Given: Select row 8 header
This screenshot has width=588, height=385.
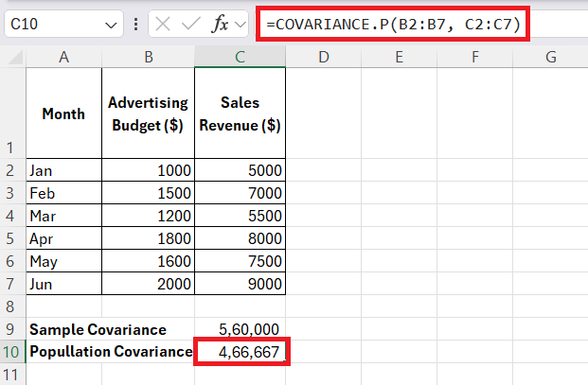Looking at the screenshot, I should [x=12, y=306].
